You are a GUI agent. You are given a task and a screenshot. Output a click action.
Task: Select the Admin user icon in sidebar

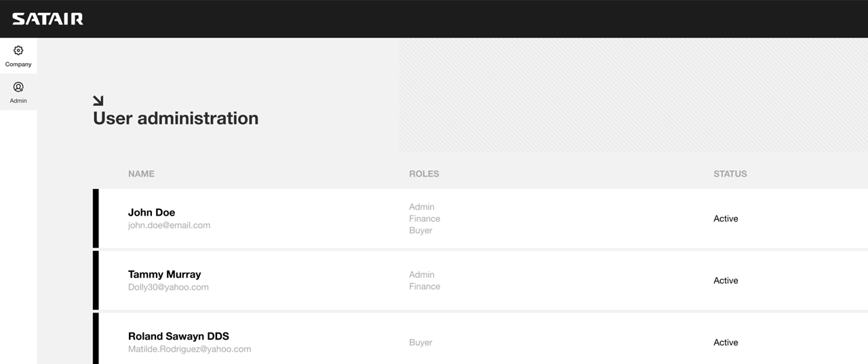[x=18, y=87]
